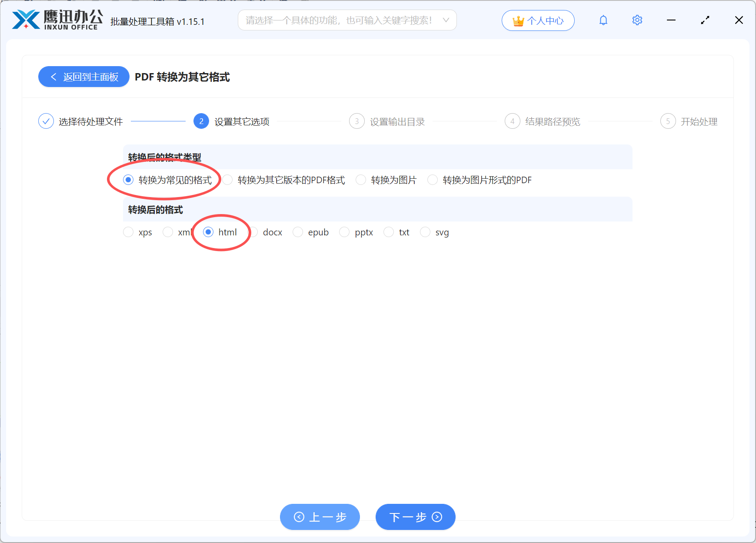Click the fullscreen expand arrows icon
The image size is (756, 543).
pos(705,20)
